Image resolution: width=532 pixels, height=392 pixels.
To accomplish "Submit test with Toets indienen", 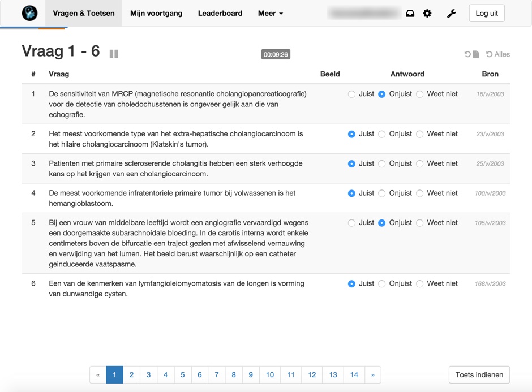I will tap(479, 374).
